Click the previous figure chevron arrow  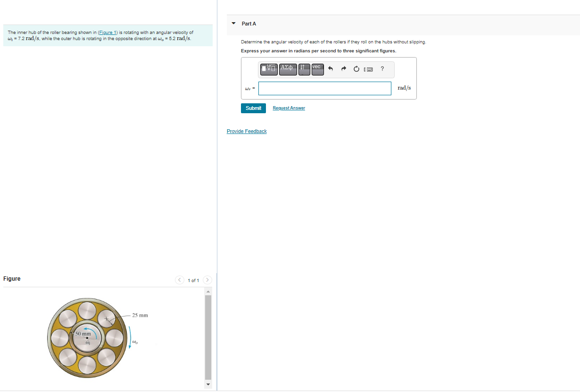(x=180, y=280)
